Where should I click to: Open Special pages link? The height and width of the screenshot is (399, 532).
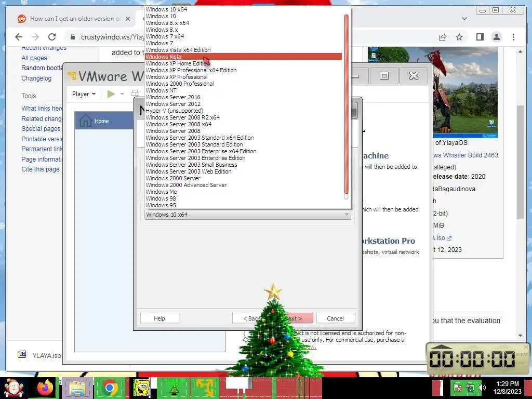[x=41, y=129]
